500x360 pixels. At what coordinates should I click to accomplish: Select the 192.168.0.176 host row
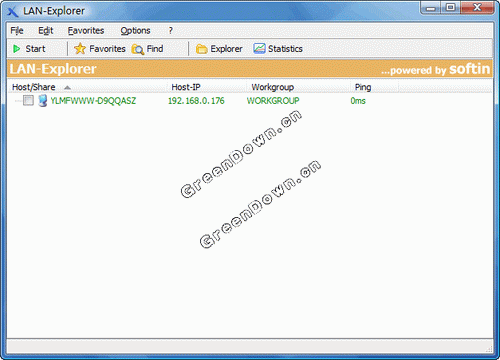(249, 101)
